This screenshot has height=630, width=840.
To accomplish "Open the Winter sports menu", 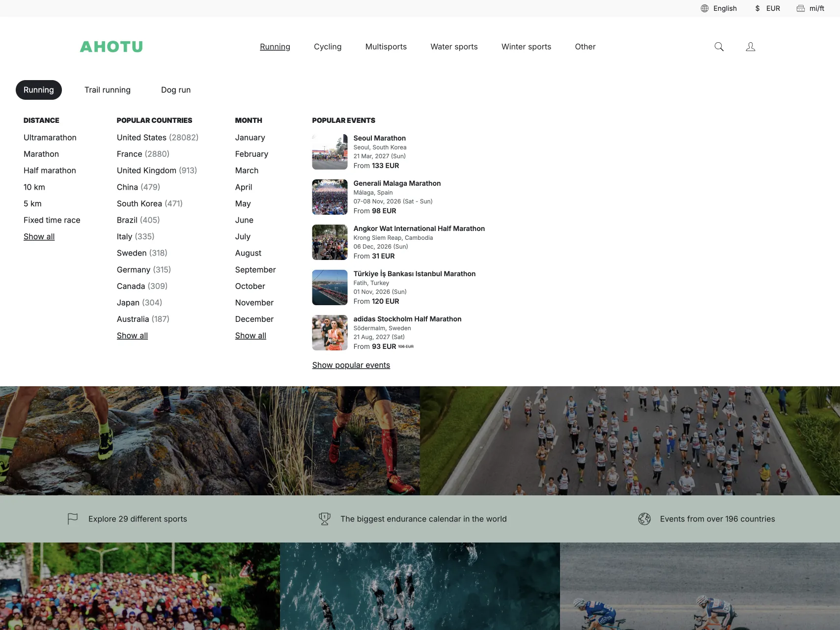I will pyautogui.click(x=526, y=47).
